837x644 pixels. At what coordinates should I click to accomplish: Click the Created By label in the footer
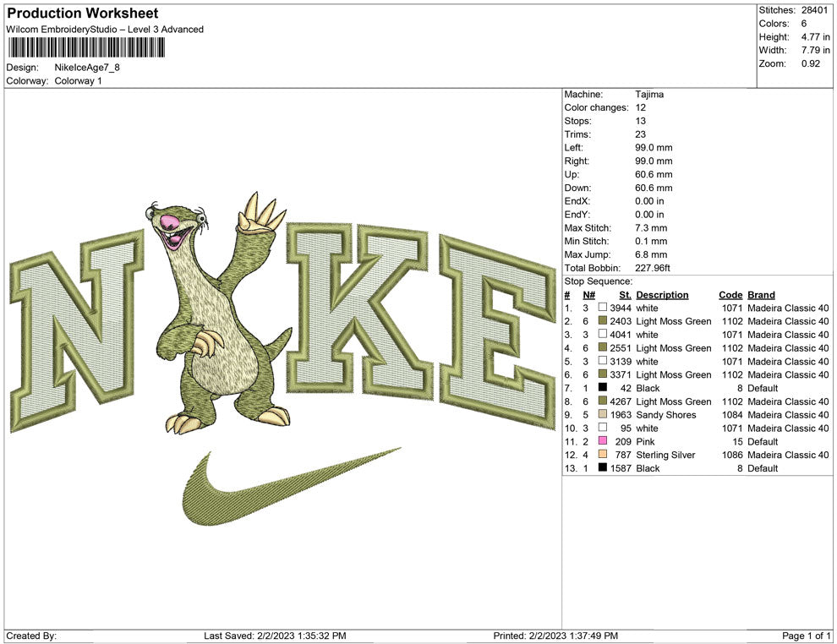click(x=31, y=636)
